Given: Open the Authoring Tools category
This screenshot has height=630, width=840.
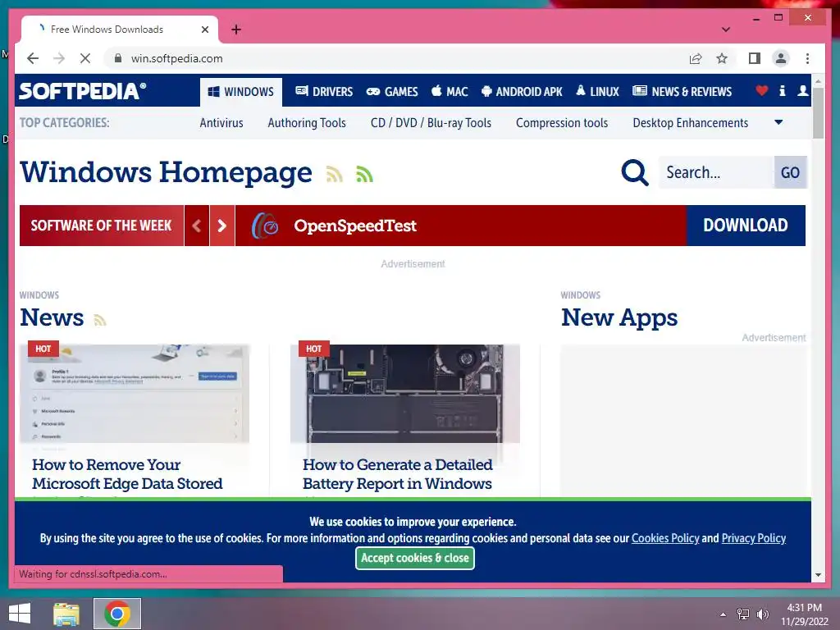Looking at the screenshot, I should coord(307,123).
